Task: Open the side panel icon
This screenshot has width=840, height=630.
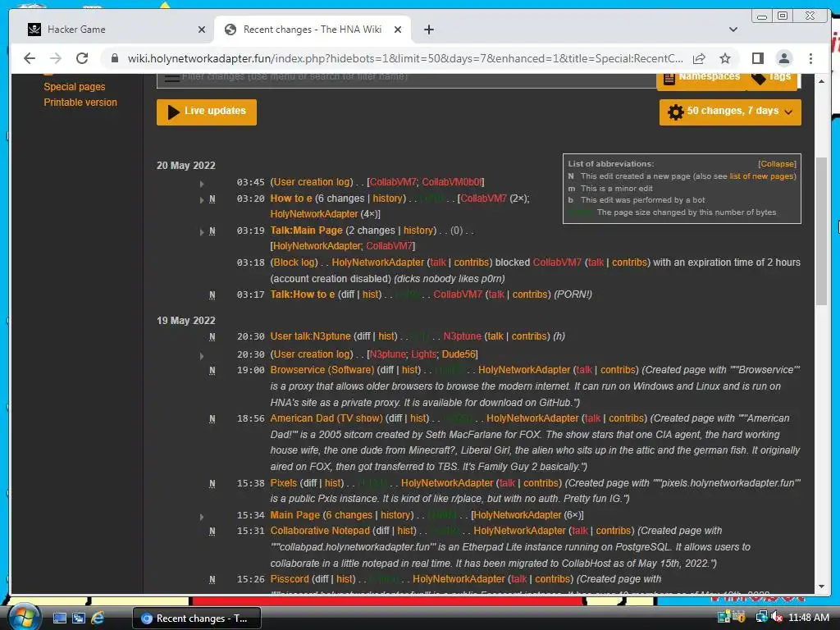Action: tap(757, 58)
